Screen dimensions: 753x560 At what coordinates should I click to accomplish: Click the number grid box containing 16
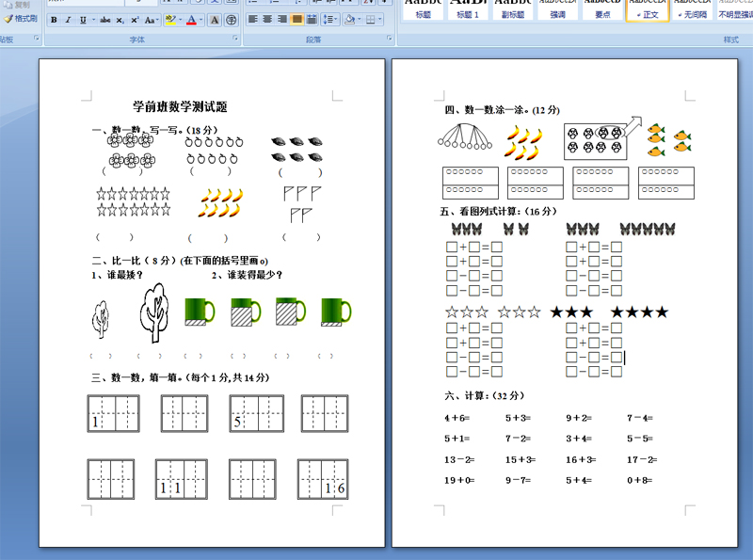pos(323,479)
